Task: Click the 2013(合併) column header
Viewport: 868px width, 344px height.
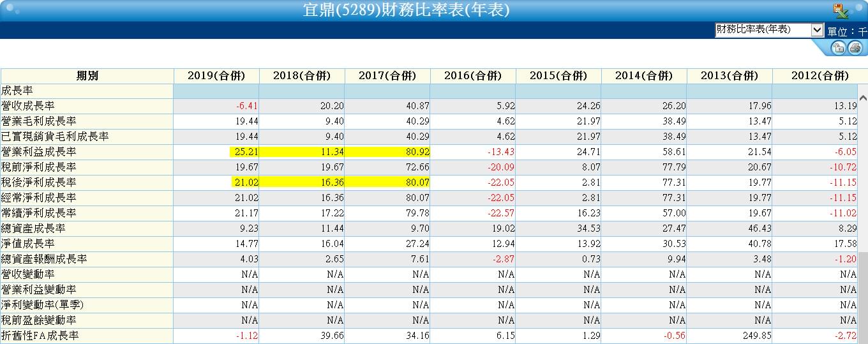Action: (730, 76)
